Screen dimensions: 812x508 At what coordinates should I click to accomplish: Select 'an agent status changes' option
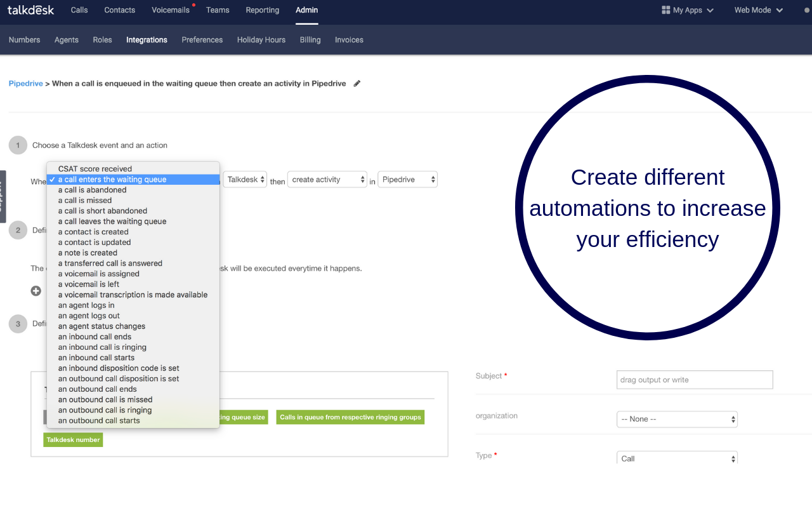click(x=133, y=326)
